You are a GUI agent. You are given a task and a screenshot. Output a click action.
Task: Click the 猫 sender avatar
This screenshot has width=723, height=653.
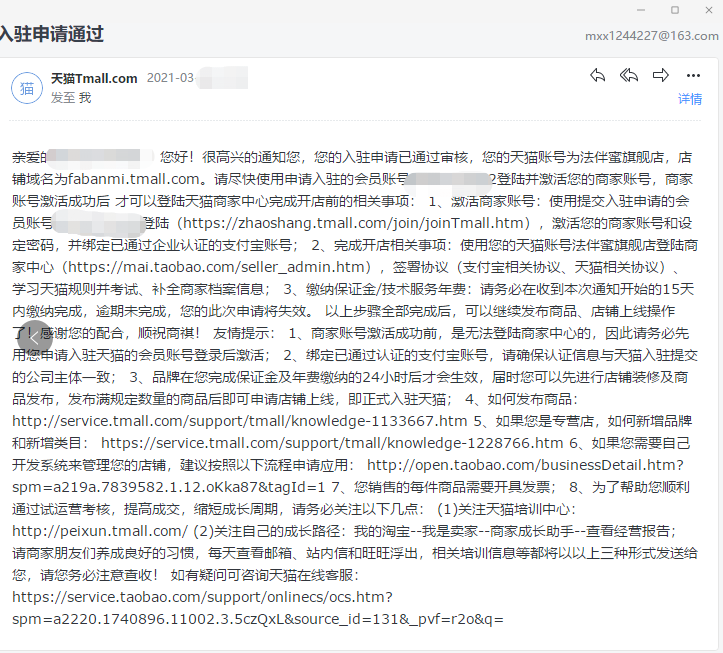pos(27,88)
